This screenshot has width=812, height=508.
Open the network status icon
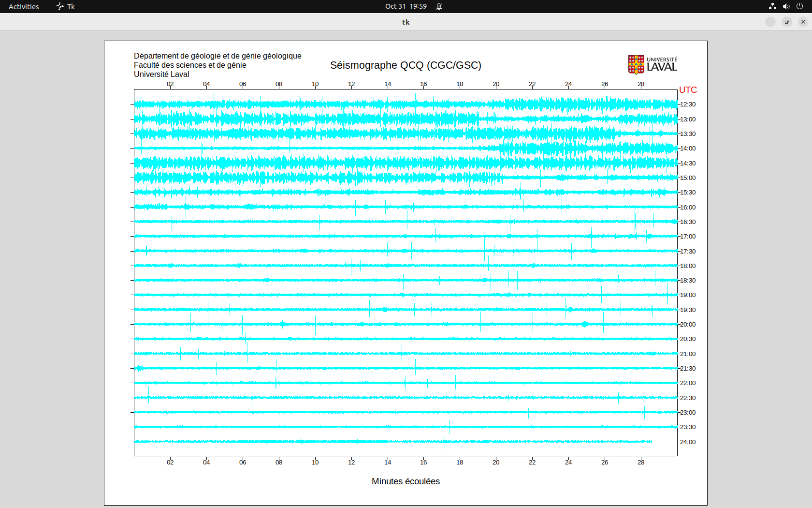coord(772,6)
